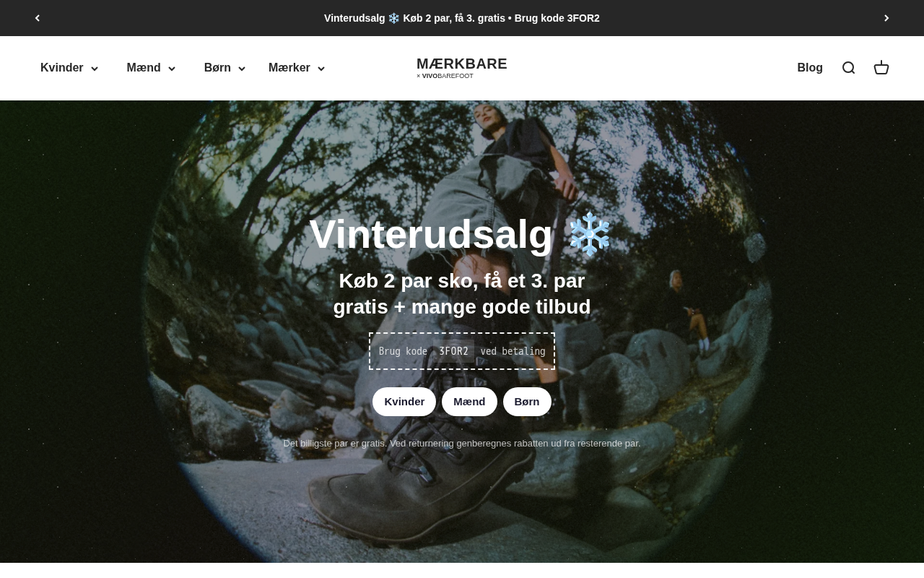Viewport: 924px width, 578px height.
Task: Expand the Mærker menu chevron
Action: point(321,69)
